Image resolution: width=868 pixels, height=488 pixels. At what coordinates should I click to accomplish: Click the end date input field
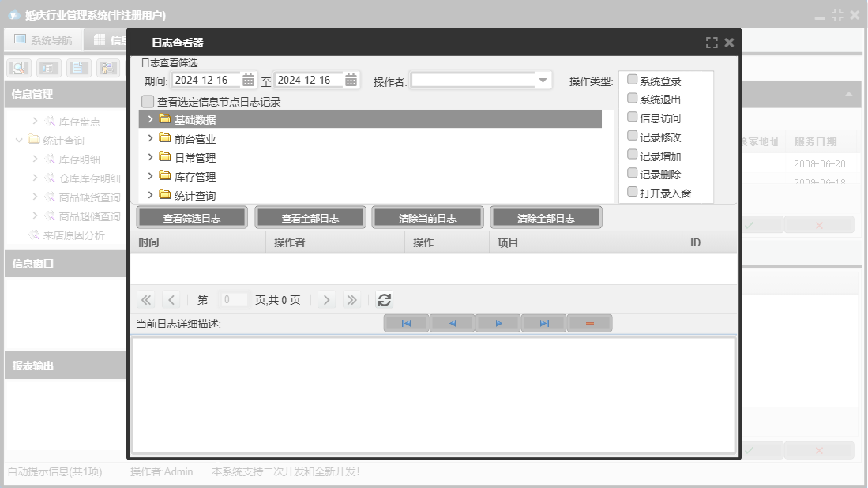pyautogui.click(x=309, y=81)
